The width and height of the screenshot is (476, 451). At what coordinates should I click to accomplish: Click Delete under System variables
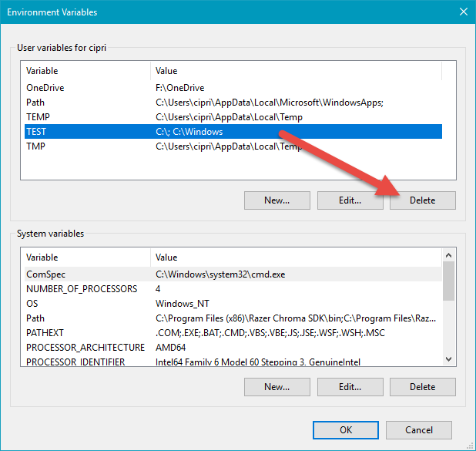(423, 387)
